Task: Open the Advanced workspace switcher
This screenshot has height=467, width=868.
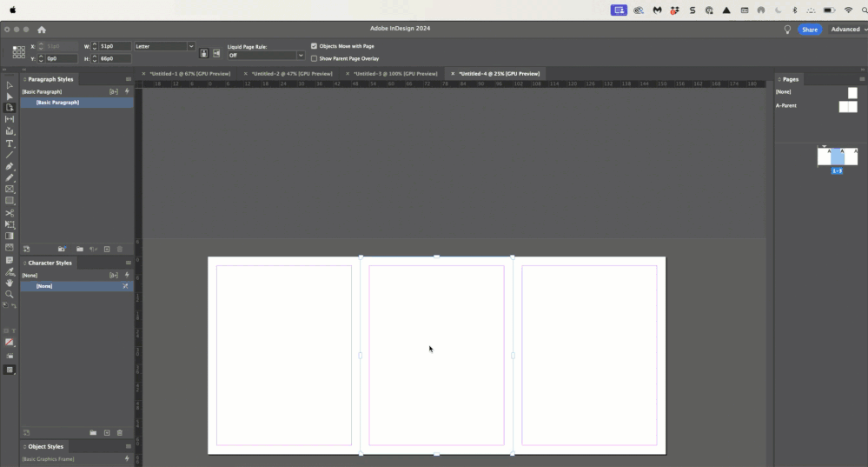Action: [848, 30]
